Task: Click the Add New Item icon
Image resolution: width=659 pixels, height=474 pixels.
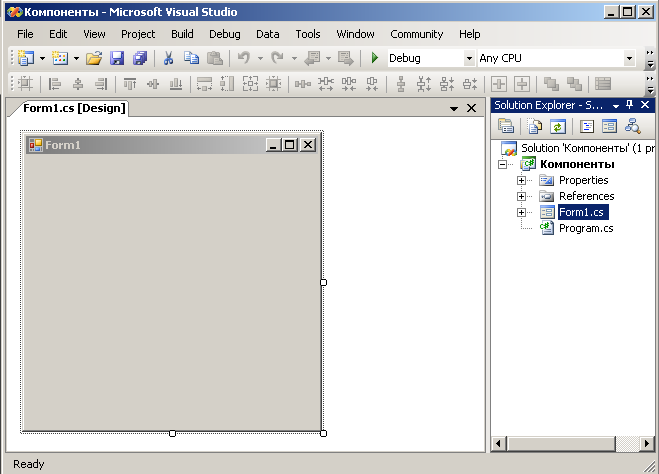Action: tap(60, 58)
